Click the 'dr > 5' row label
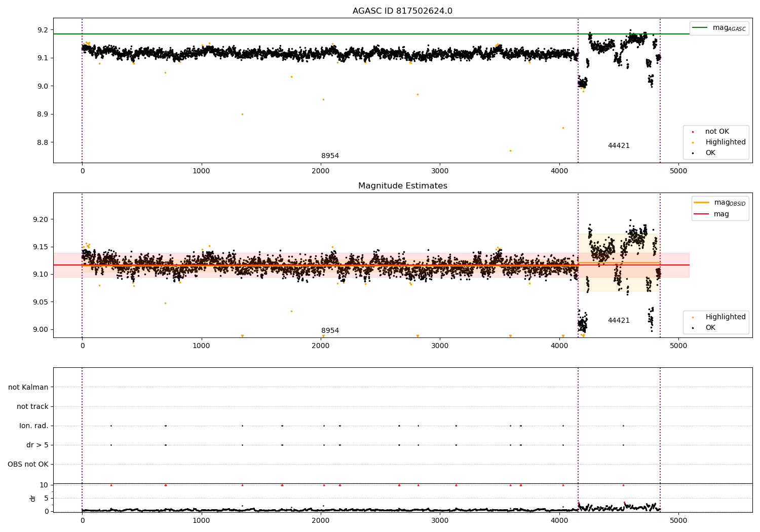Screen dimensions: 760x532 click(x=37, y=445)
